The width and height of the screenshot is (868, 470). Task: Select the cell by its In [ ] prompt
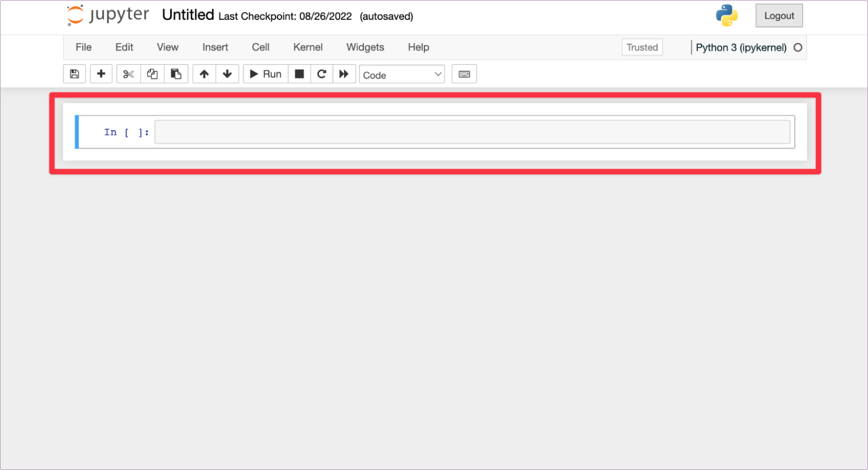[127, 132]
